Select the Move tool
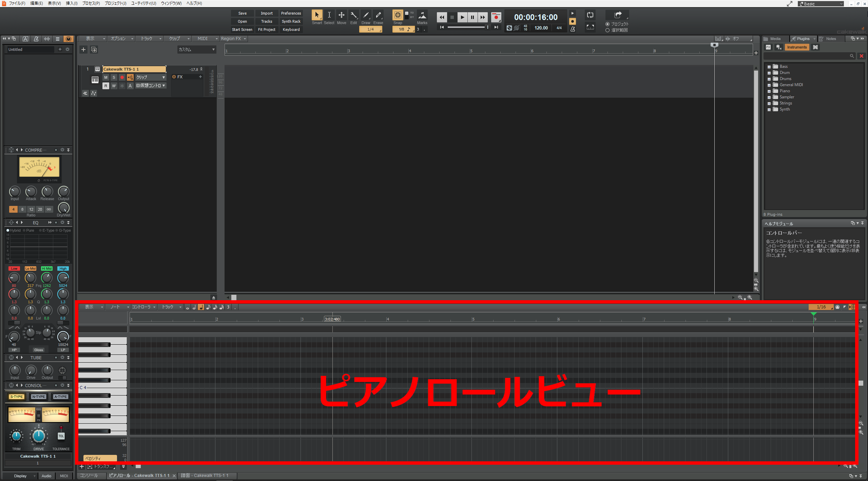The height and width of the screenshot is (481, 868). click(x=341, y=15)
